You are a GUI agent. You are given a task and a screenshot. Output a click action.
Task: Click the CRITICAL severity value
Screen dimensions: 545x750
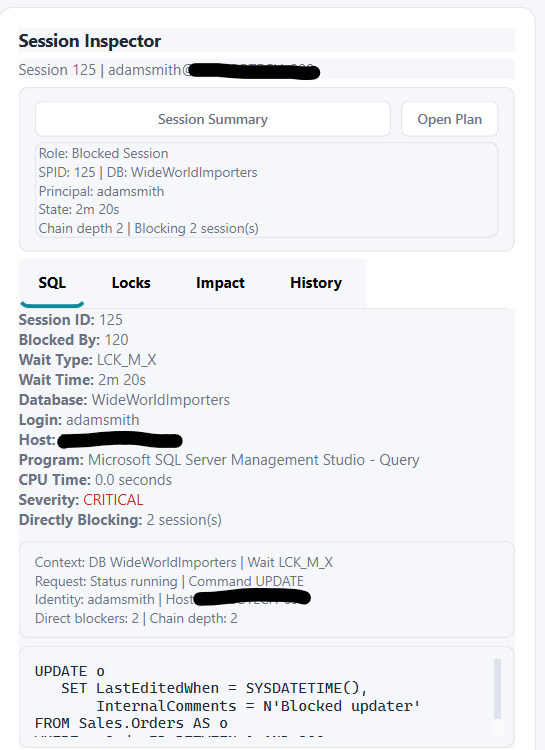coord(113,500)
